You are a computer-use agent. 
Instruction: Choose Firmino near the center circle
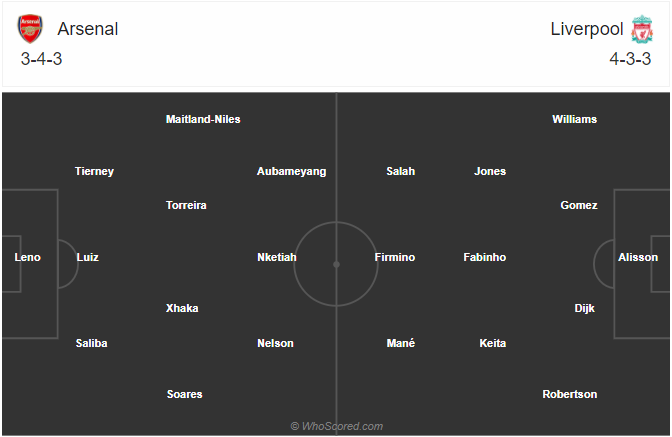(x=395, y=257)
